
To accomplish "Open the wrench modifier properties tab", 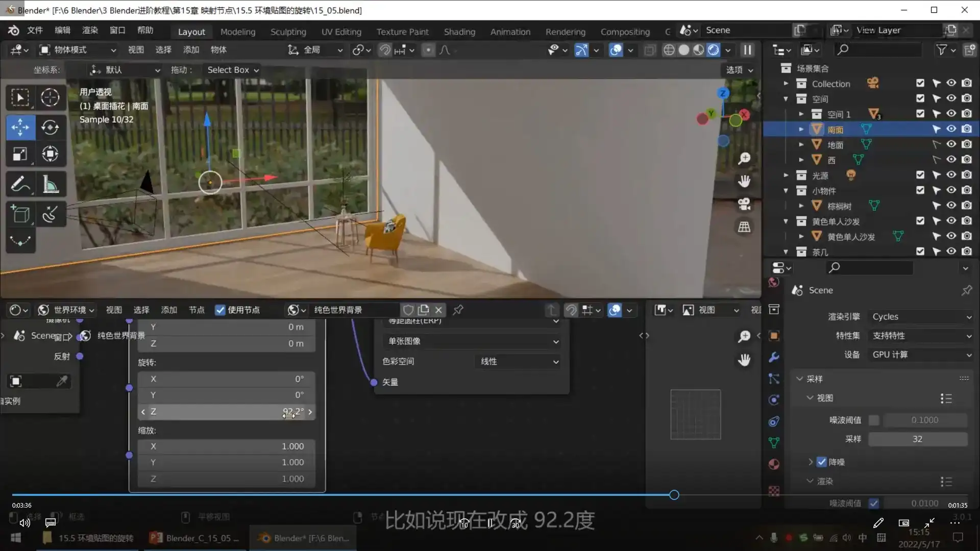I will pos(774,357).
